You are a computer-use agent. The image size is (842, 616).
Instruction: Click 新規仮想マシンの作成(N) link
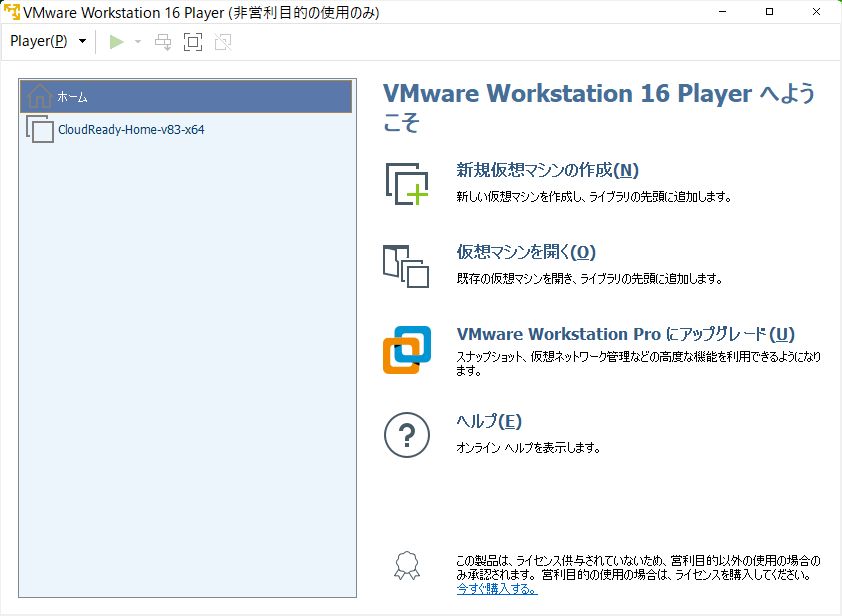click(x=547, y=170)
